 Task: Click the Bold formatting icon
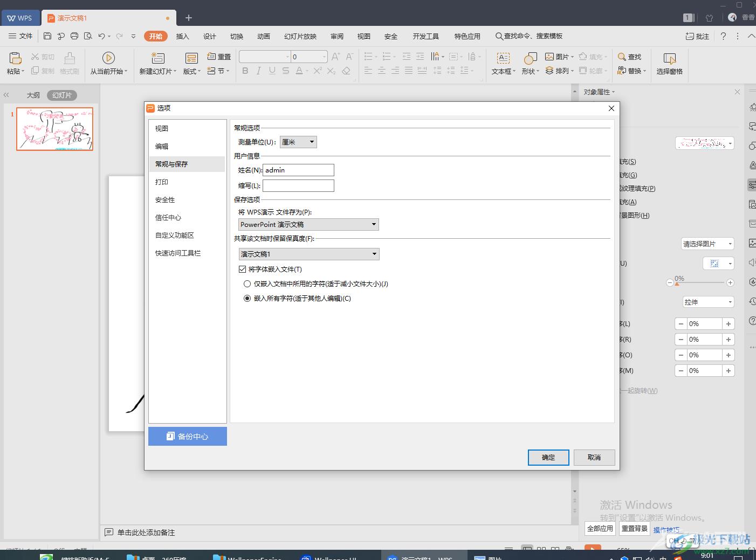(x=245, y=71)
